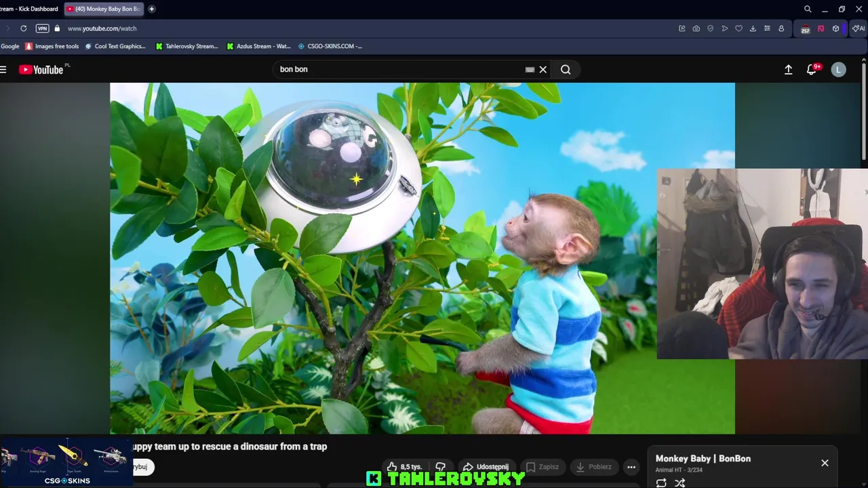
Task: Like the video (8,5 tys.)
Action: 405,467
